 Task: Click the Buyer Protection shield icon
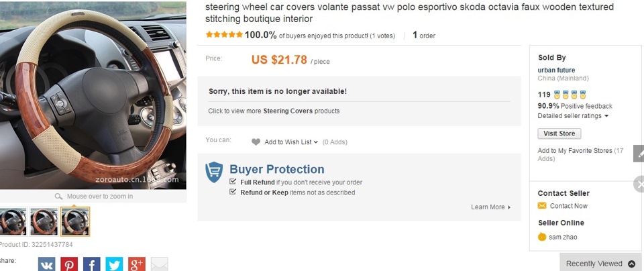click(x=214, y=172)
